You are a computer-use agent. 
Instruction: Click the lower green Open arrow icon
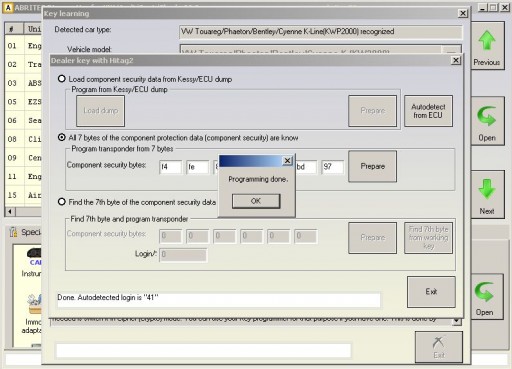click(x=484, y=292)
